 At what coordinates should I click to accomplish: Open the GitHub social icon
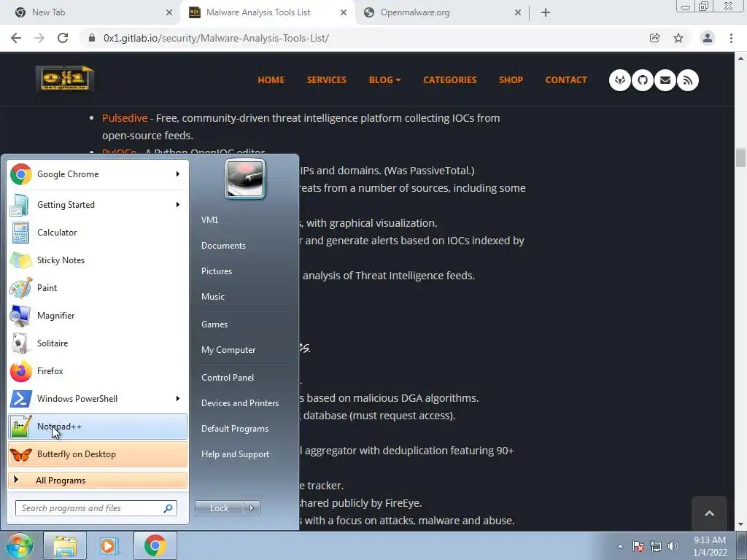[642, 80]
